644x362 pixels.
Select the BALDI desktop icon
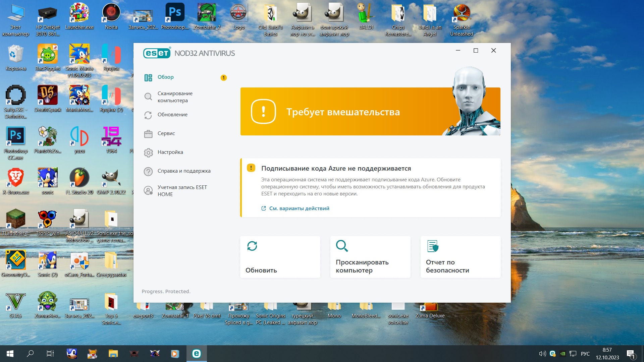coord(366,17)
